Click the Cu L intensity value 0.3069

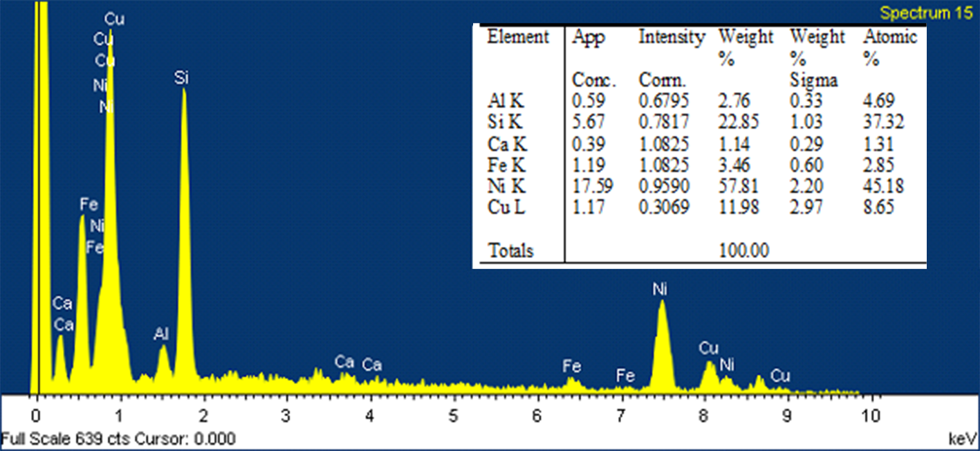(663, 208)
